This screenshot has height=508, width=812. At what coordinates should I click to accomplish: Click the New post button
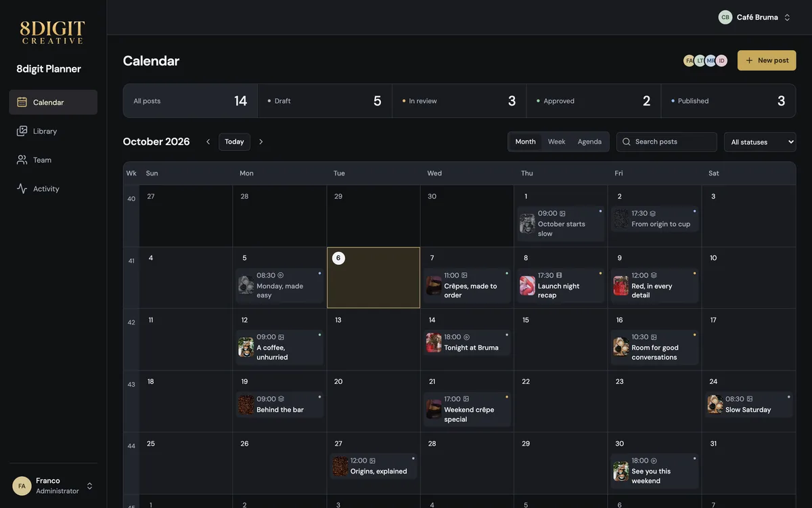pyautogui.click(x=767, y=60)
